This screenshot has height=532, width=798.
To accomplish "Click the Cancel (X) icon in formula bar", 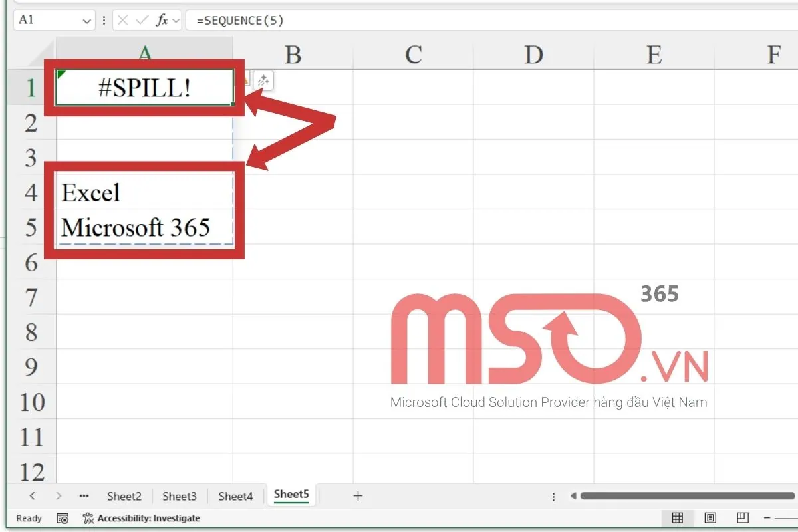I will [x=122, y=19].
